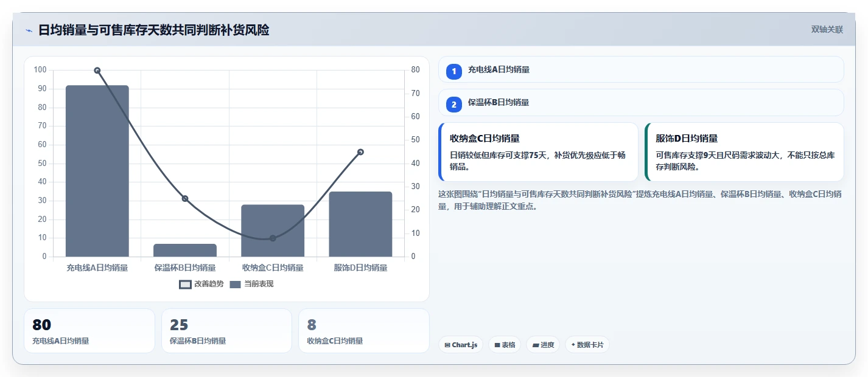The height and width of the screenshot is (377, 868).
Task: Open the 收纳盒C日均销量 insight card
Action: coord(538,152)
